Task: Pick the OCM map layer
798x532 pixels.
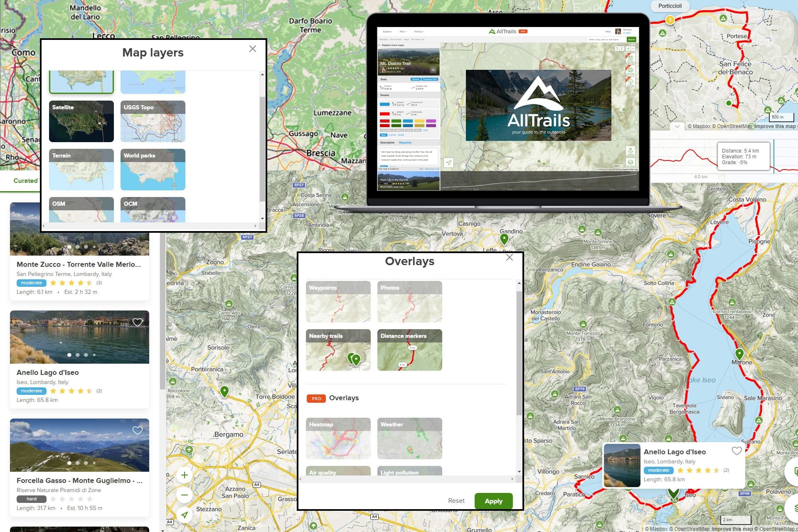Action: 153,209
